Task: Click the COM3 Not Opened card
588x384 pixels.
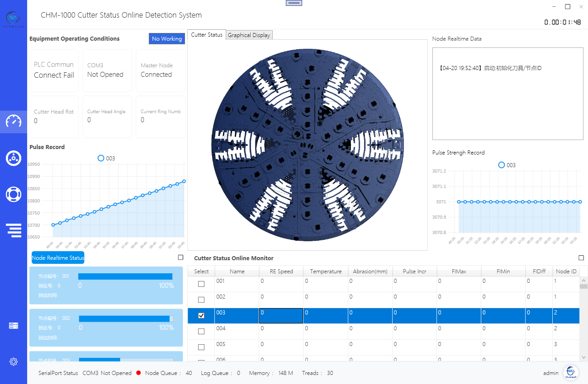Action: pyautogui.click(x=107, y=70)
